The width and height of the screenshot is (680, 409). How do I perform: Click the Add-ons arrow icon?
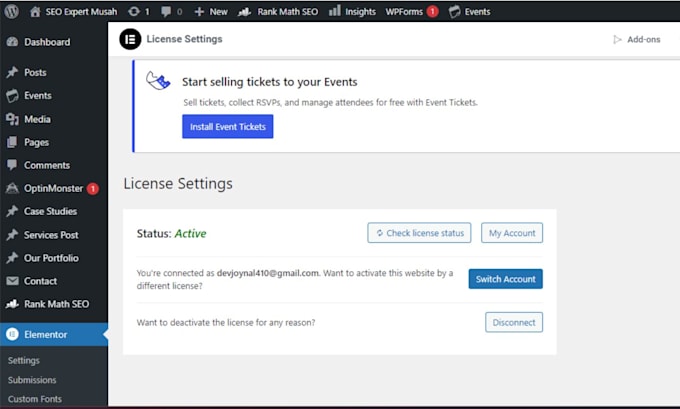[x=617, y=39]
